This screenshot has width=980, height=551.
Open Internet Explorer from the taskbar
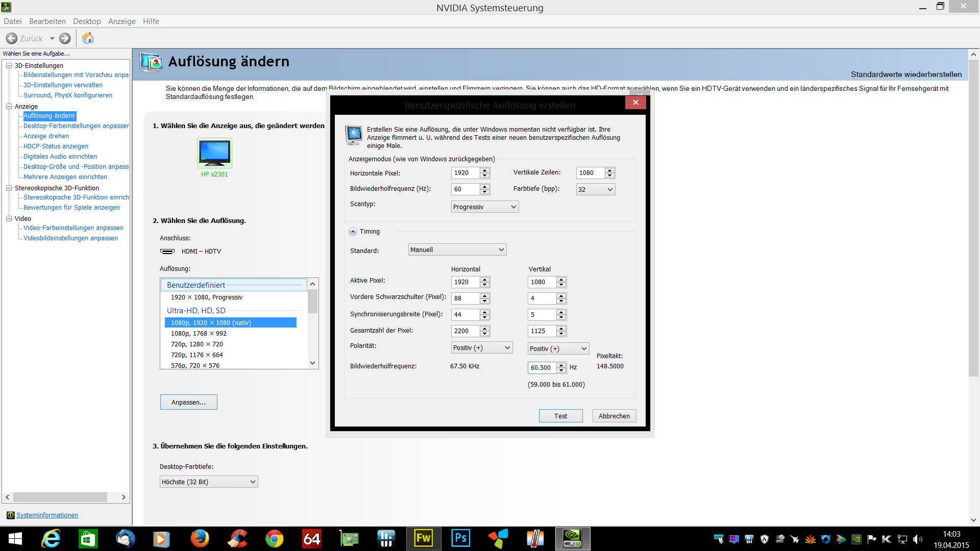coord(51,538)
